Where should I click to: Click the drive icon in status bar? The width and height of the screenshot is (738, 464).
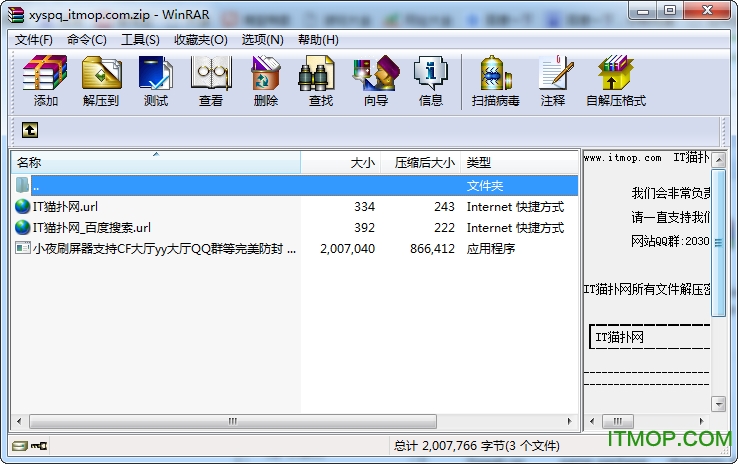point(20,446)
